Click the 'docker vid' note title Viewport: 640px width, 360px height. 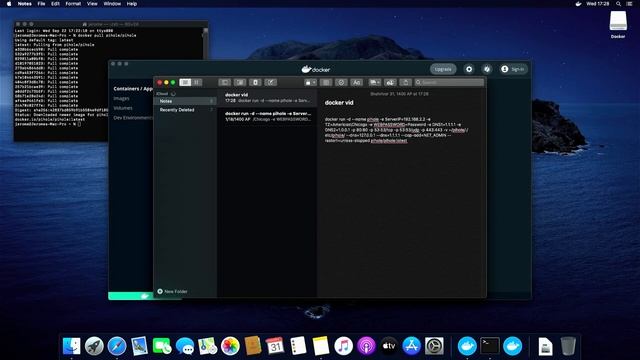click(x=339, y=103)
